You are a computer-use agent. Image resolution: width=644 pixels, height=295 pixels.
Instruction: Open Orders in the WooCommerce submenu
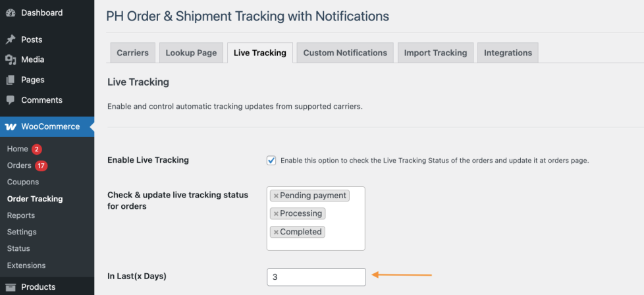pos(19,165)
